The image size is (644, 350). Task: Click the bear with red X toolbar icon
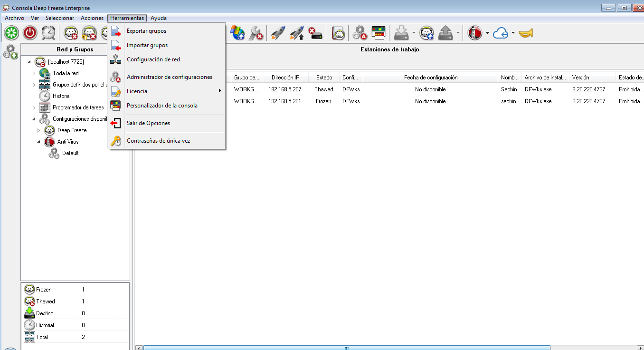pos(71,33)
